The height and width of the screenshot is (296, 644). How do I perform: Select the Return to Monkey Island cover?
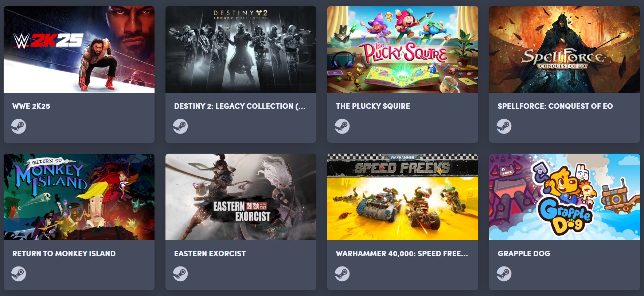(x=79, y=197)
